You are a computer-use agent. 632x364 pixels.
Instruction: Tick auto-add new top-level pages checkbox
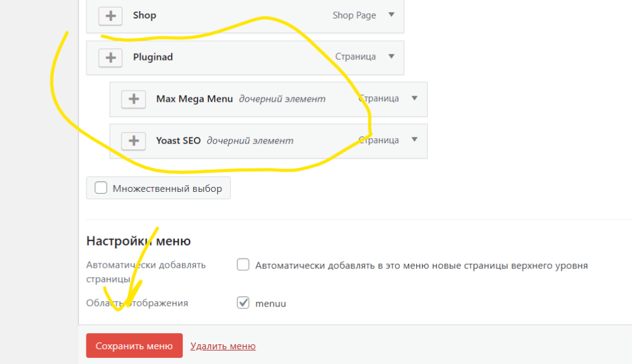tap(243, 265)
